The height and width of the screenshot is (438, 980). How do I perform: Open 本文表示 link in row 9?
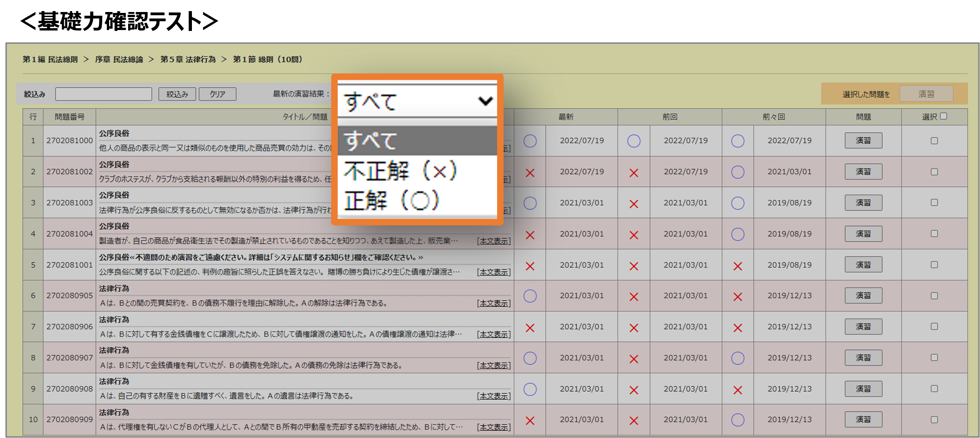click(494, 396)
